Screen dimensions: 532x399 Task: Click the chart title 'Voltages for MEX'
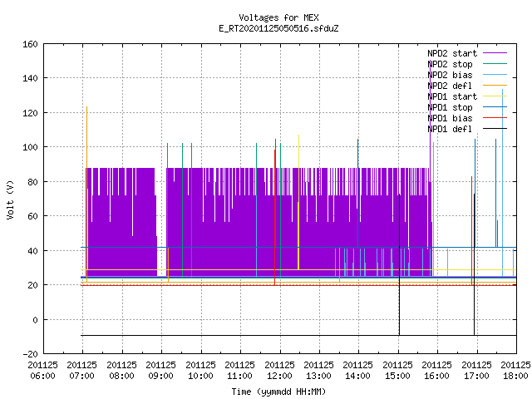coord(278,17)
